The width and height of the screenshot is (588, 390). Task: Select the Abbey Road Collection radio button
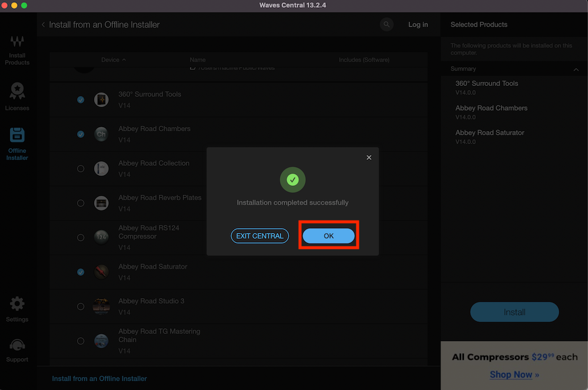[81, 168]
